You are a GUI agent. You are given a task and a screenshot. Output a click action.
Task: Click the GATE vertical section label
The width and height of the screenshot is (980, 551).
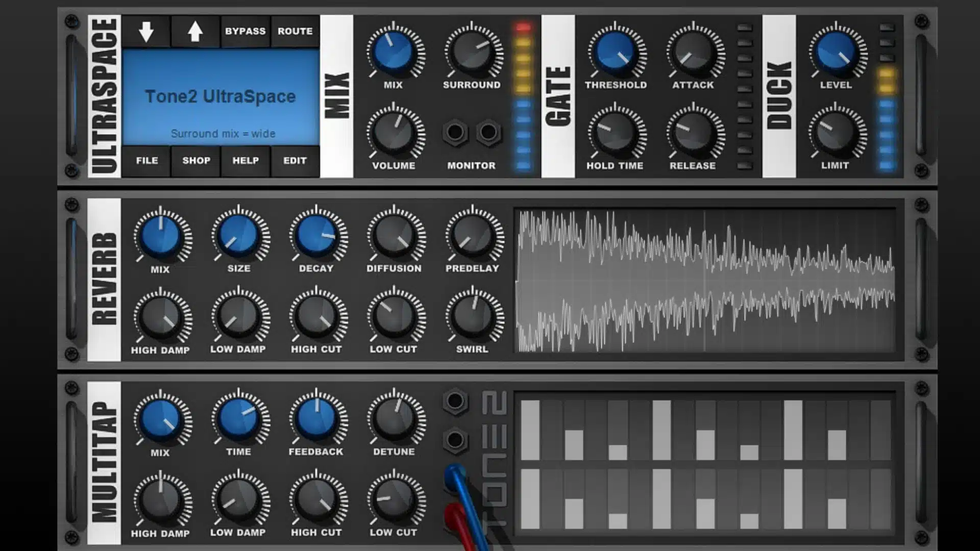[x=558, y=96]
